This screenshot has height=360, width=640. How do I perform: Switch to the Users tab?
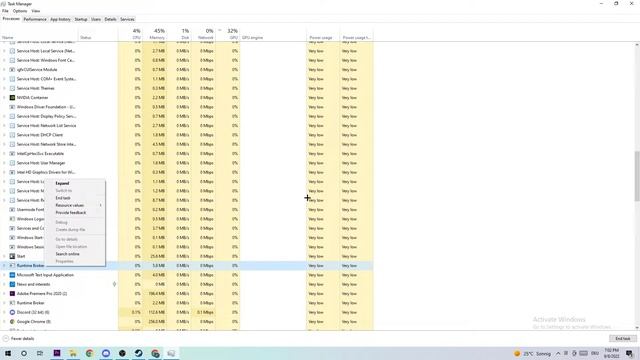[x=96, y=19]
